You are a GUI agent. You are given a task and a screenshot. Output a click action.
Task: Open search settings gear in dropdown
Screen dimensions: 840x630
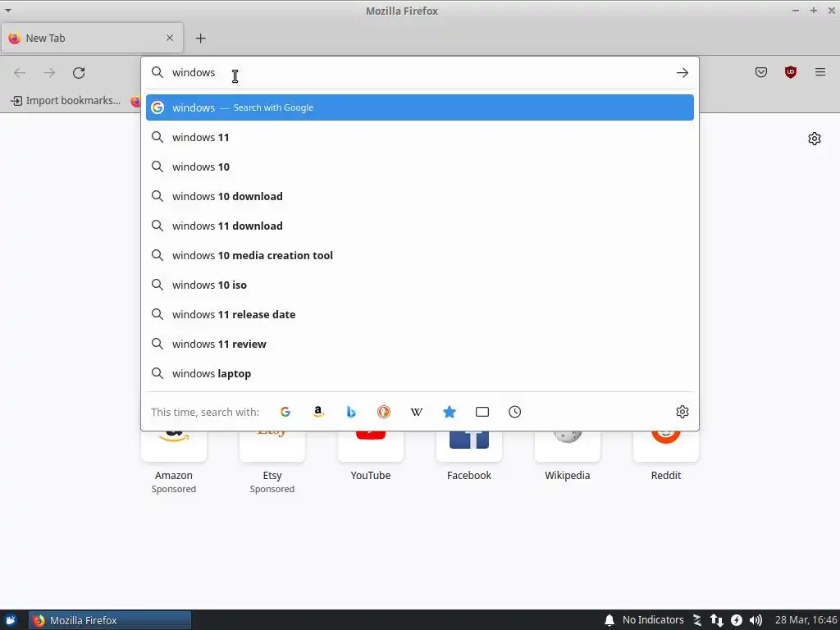click(x=682, y=412)
